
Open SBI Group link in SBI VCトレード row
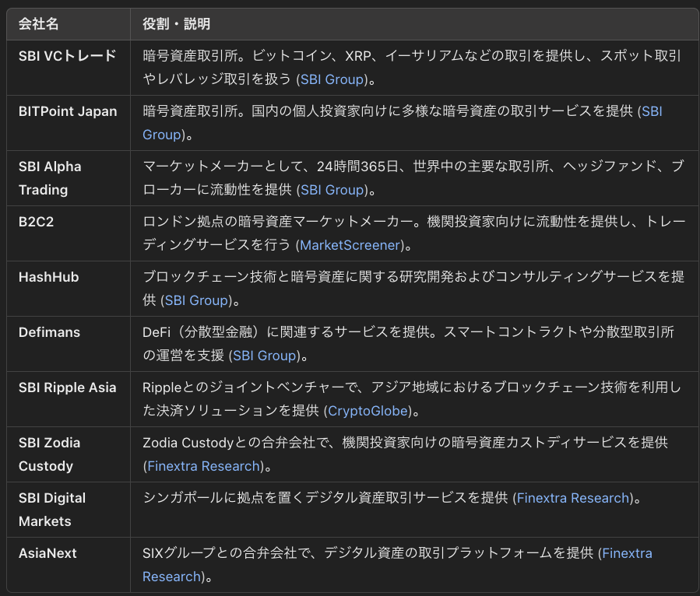[332, 79]
